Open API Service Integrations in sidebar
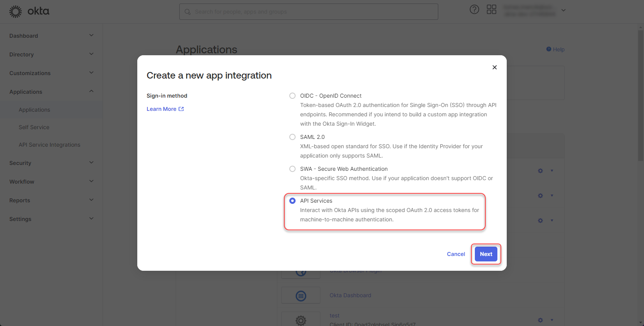Image resolution: width=644 pixels, height=326 pixels. pos(49,145)
